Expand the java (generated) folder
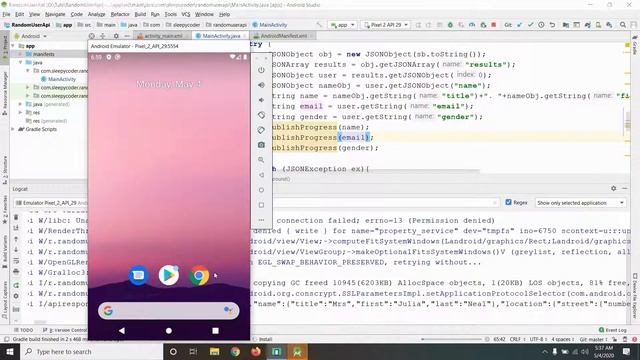Viewport: 640px width, 360px height. click(20, 104)
